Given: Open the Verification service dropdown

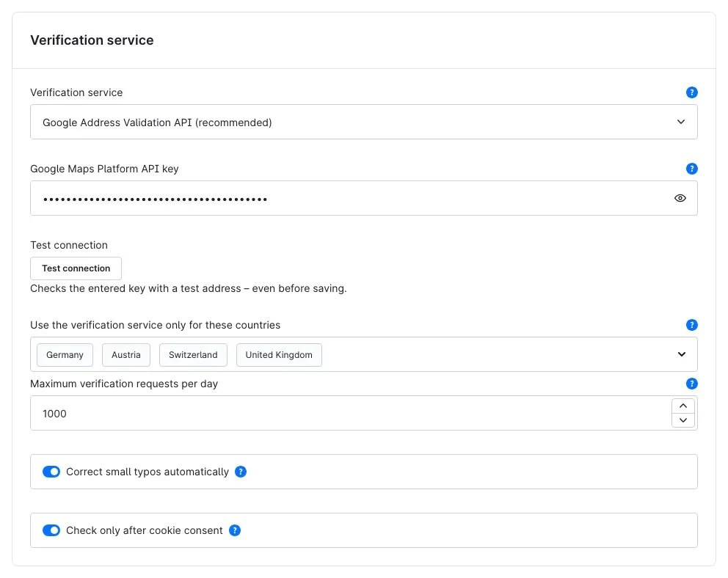Looking at the screenshot, I should (363, 122).
